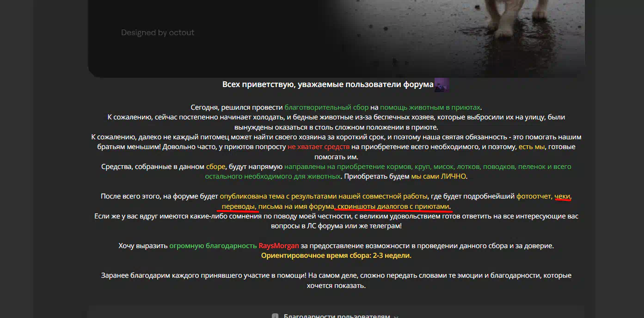The width and height of the screenshot is (644, 318).
Task: Click green text 'благотворительный сбор'
Action: [x=327, y=107]
